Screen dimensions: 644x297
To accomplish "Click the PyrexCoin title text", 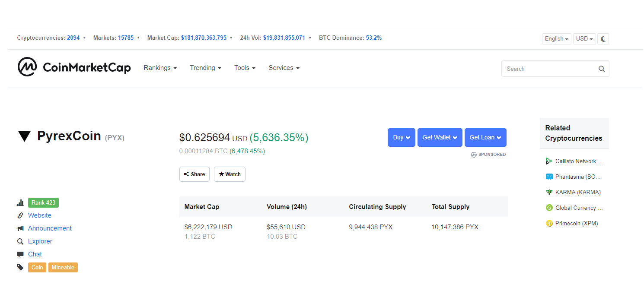I will pos(69,136).
